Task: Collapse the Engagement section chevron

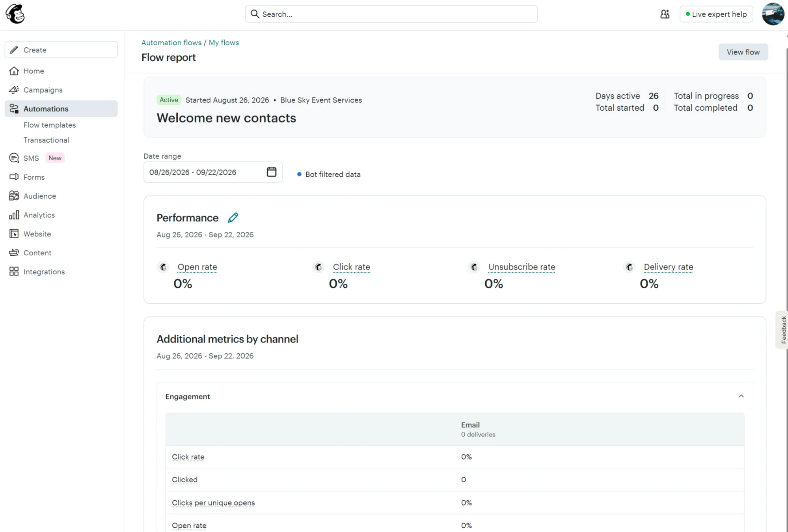Action: point(741,396)
